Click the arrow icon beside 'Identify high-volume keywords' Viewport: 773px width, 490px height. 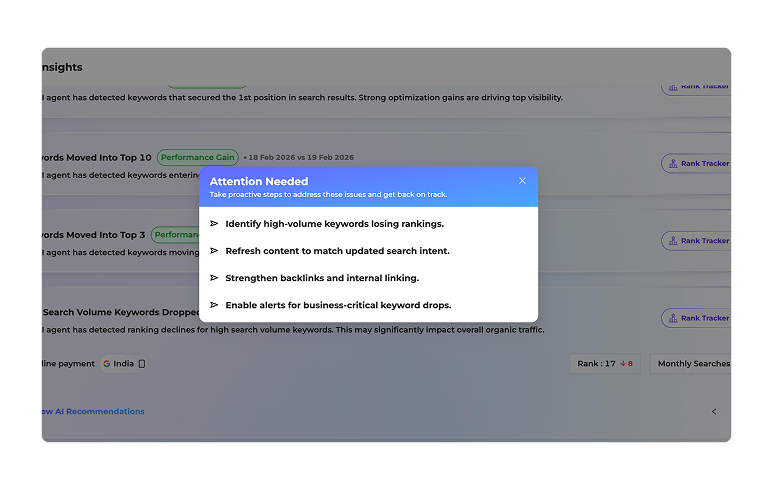point(214,224)
